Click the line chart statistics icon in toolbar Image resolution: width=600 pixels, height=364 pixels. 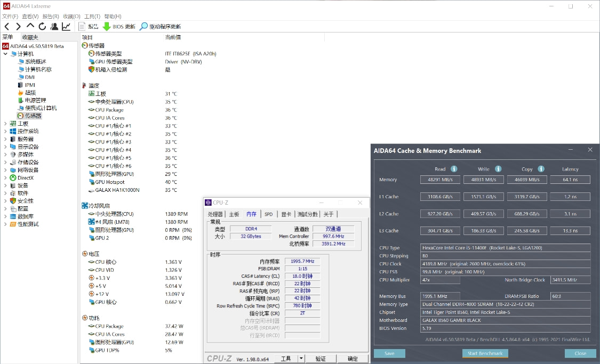pyautogui.click(x=66, y=26)
